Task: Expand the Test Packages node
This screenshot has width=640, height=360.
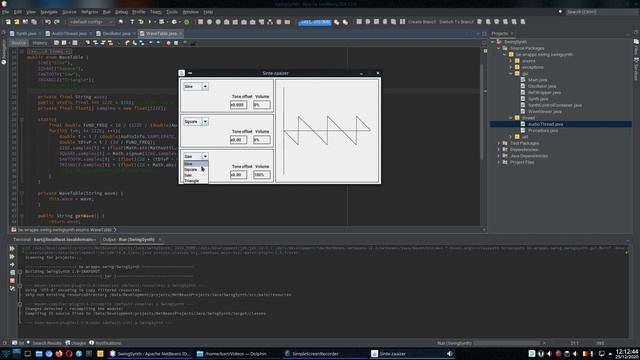Action: 499,143
